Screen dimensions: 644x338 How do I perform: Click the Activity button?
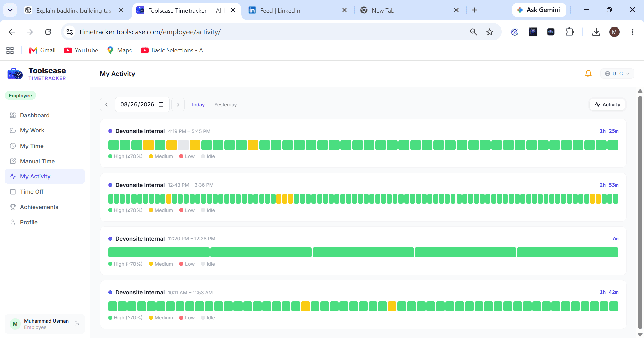click(x=607, y=105)
